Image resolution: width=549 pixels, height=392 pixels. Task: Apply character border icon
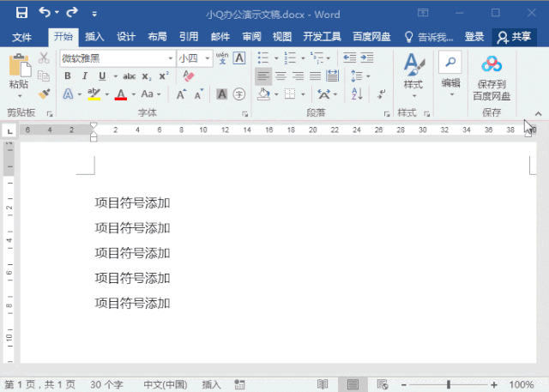click(x=239, y=57)
